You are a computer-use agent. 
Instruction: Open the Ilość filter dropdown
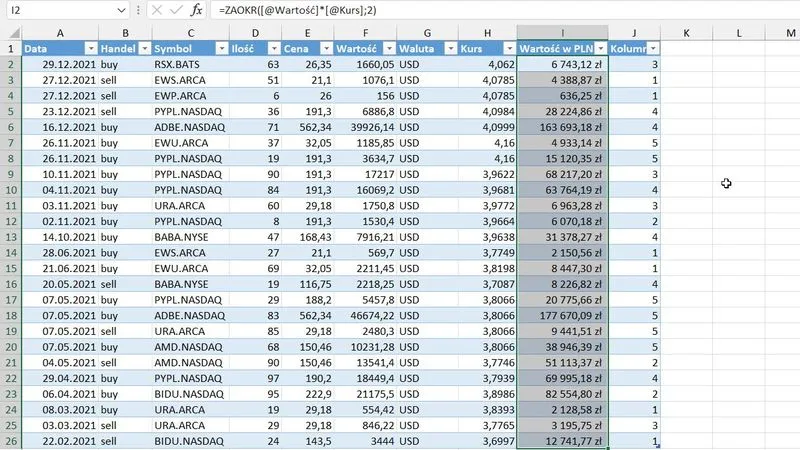[x=275, y=48]
